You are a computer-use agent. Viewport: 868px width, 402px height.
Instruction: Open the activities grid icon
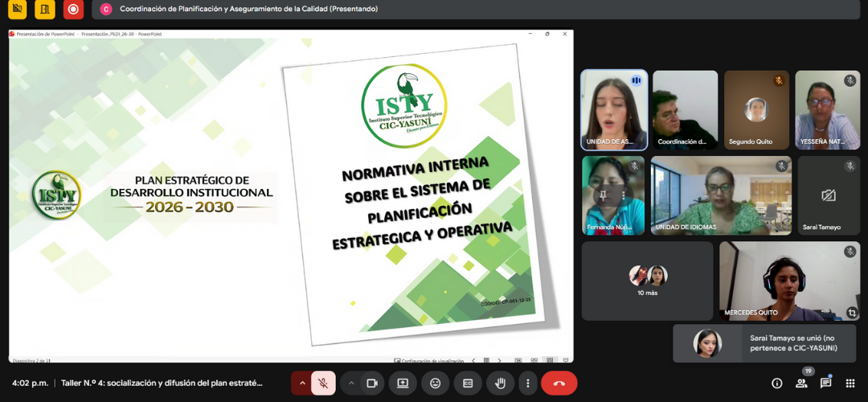tap(850, 384)
